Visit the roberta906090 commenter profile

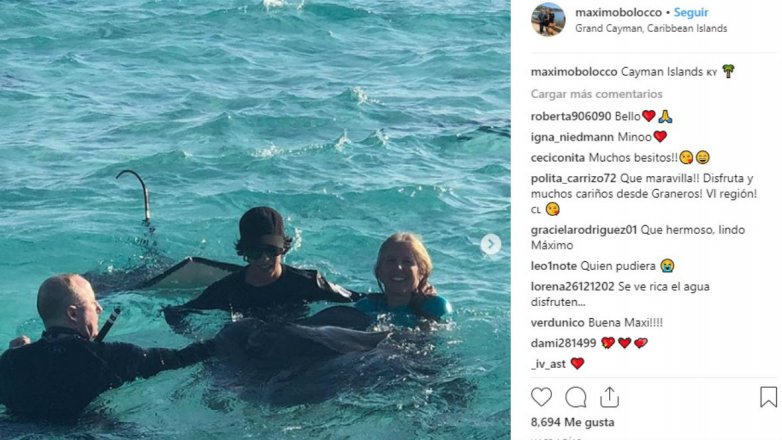click(571, 116)
